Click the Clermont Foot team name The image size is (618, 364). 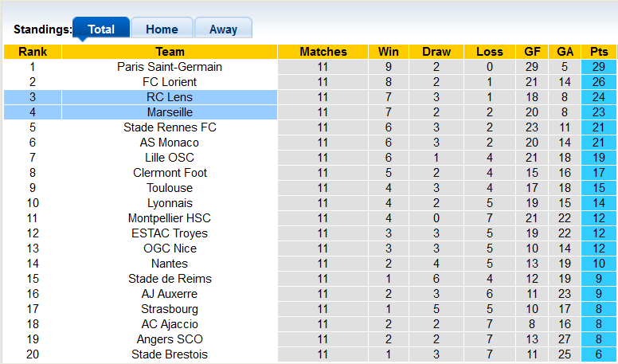coord(170,173)
